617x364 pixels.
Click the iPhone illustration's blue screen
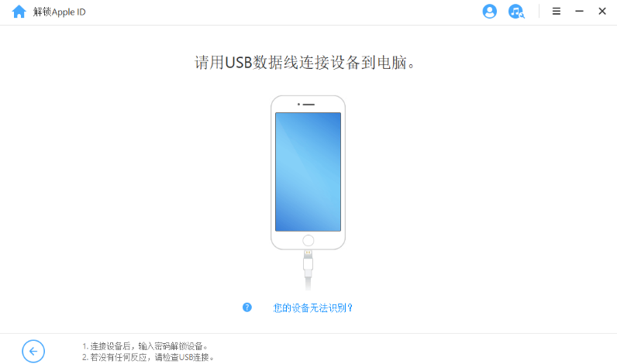pyautogui.click(x=308, y=172)
